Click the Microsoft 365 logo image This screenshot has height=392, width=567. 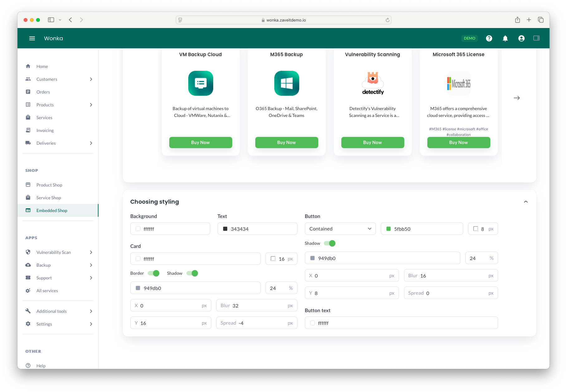(x=459, y=83)
